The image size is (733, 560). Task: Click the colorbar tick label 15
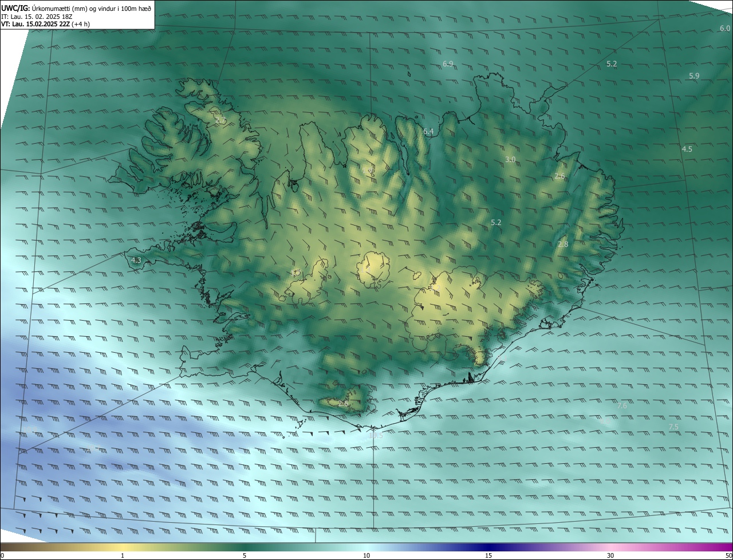tap(488, 555)
